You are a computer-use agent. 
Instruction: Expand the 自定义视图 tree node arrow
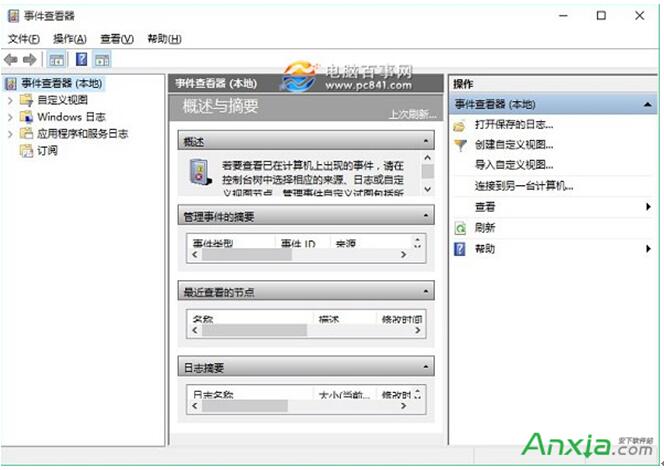pyautogui.click(x=11, y=101)
